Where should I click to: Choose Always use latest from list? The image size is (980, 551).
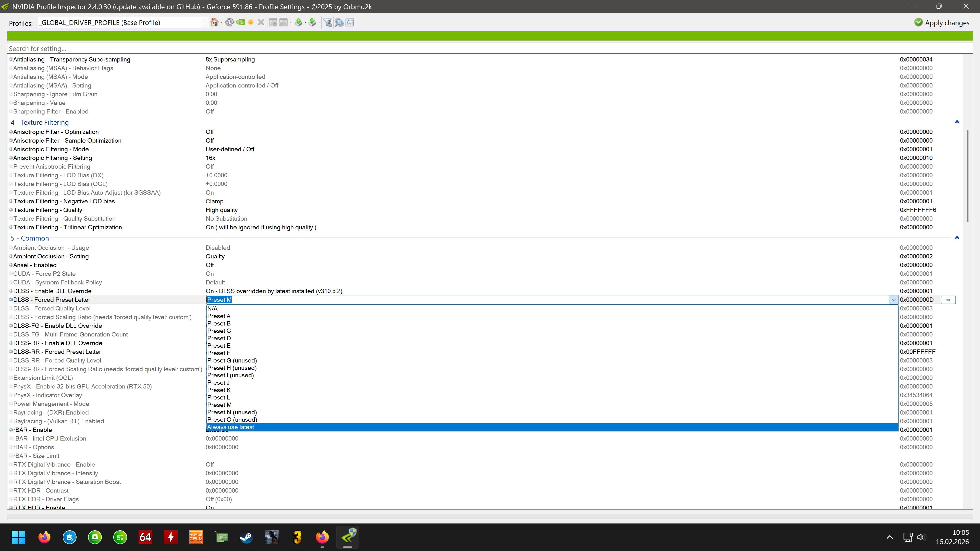230,427
